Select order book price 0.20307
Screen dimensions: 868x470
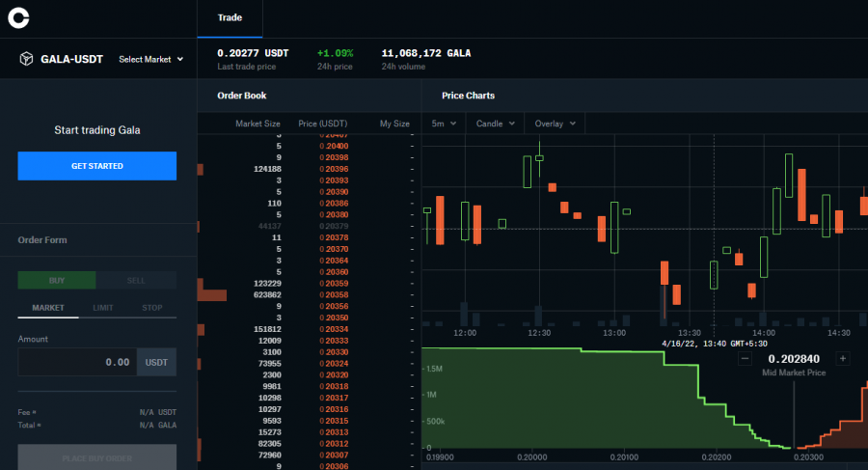[x=334, y=455]
